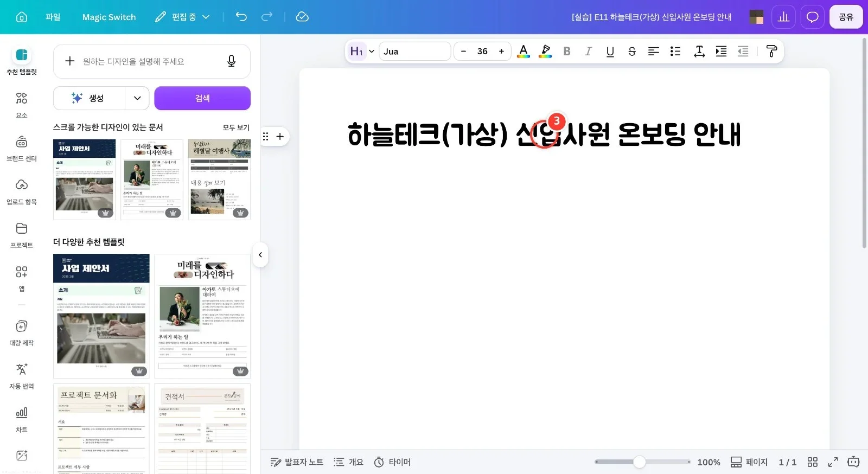Click the 모두 보기 link
This screenshot has height=474, width=868.
pos(236,127)
